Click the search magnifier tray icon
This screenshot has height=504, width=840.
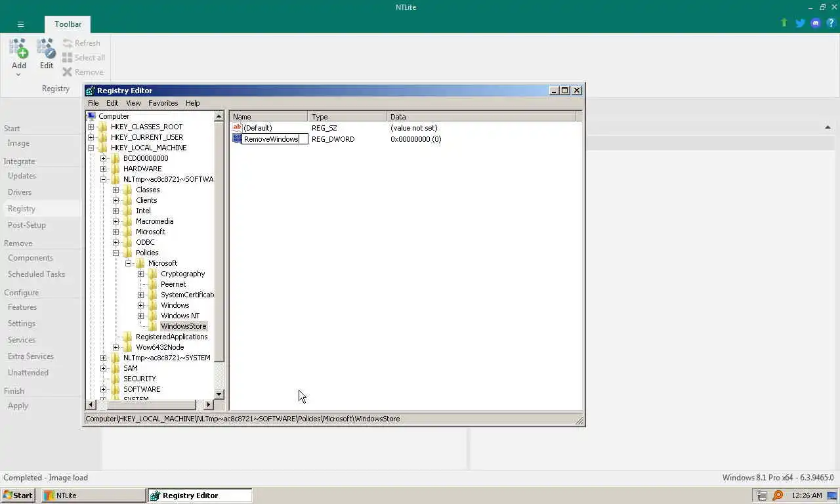pyautogui.click(x=778, y=495)
